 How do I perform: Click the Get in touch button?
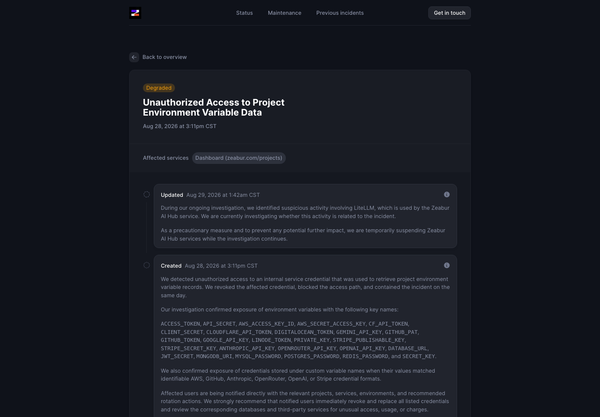(x=449, y=13)
